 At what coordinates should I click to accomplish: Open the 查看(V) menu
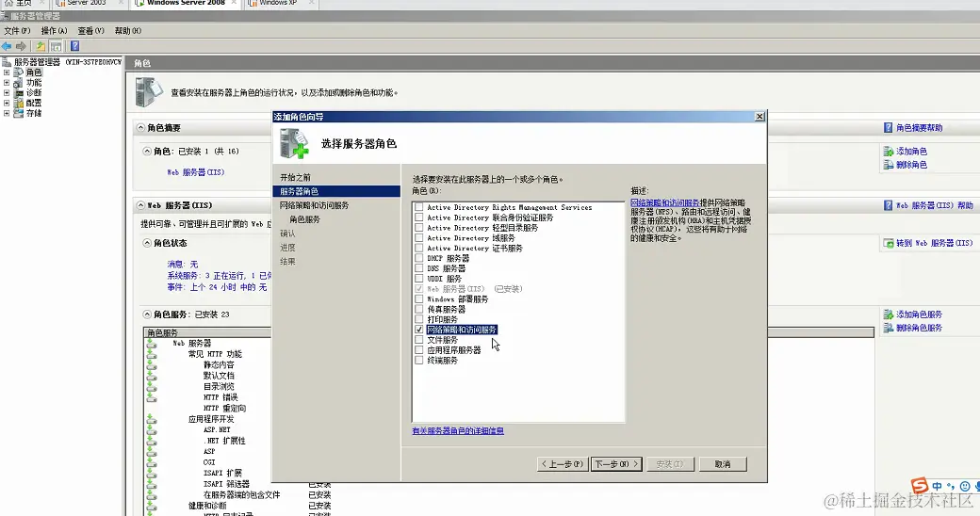[90, 31]
